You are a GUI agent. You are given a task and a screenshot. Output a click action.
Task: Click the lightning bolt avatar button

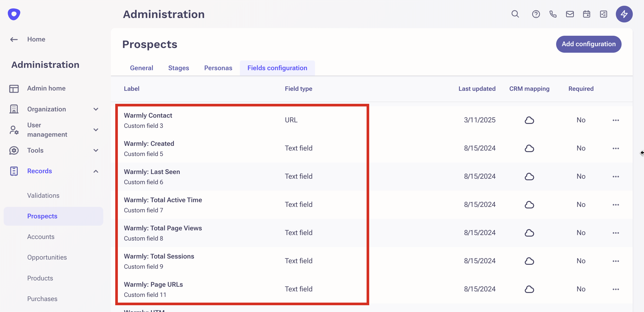pos(624,14)
